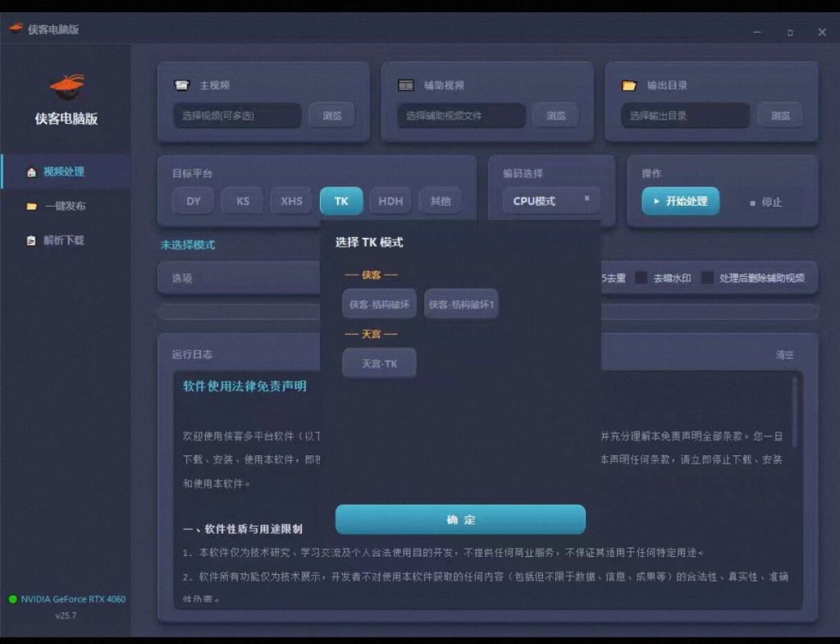Click the 输出目录 folder icon
The width and height of the screenshot is (840, 644).
(629, 85)
